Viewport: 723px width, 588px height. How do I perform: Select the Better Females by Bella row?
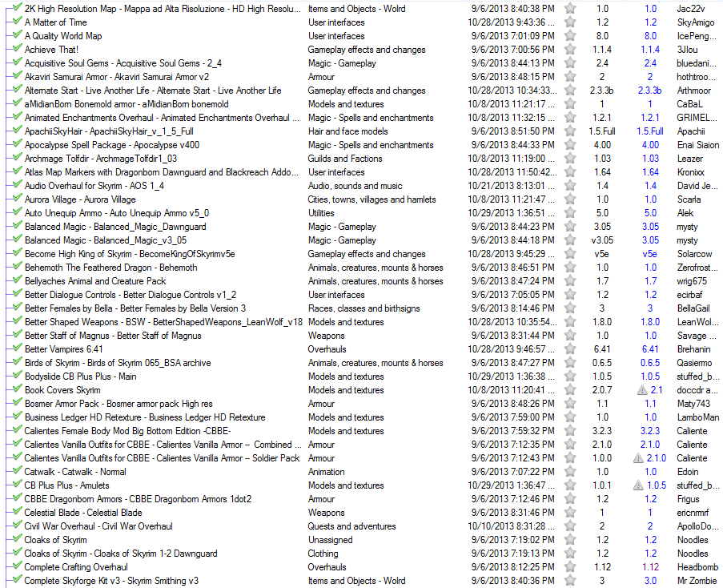(x=362, y=308)
